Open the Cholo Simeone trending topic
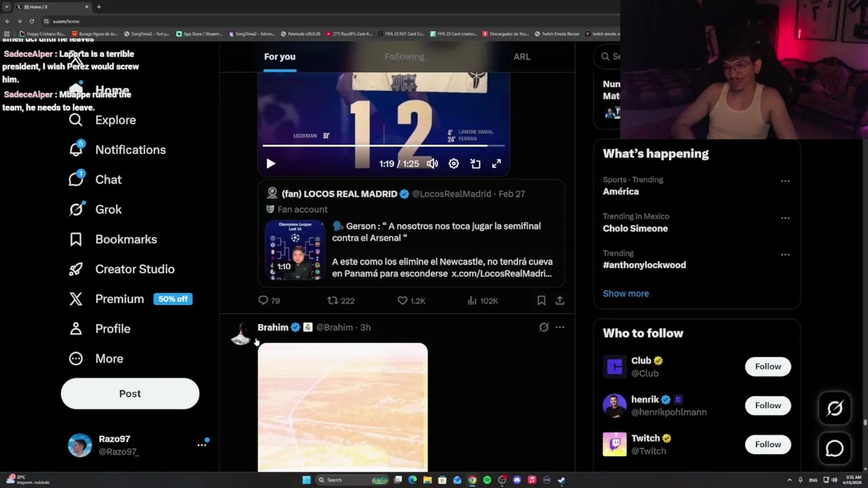Screen dimensions: 868x488 (635, 228)
